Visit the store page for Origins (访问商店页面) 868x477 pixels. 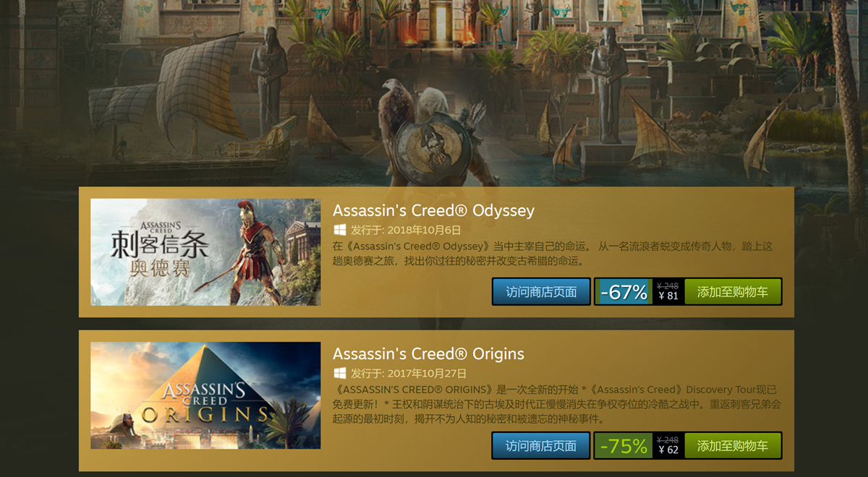[541, 446]
